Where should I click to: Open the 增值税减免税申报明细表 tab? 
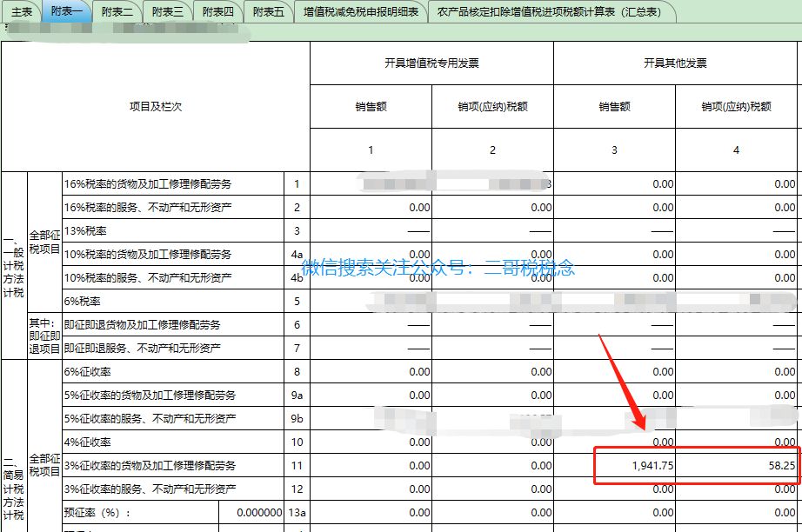tap(361, 11)
